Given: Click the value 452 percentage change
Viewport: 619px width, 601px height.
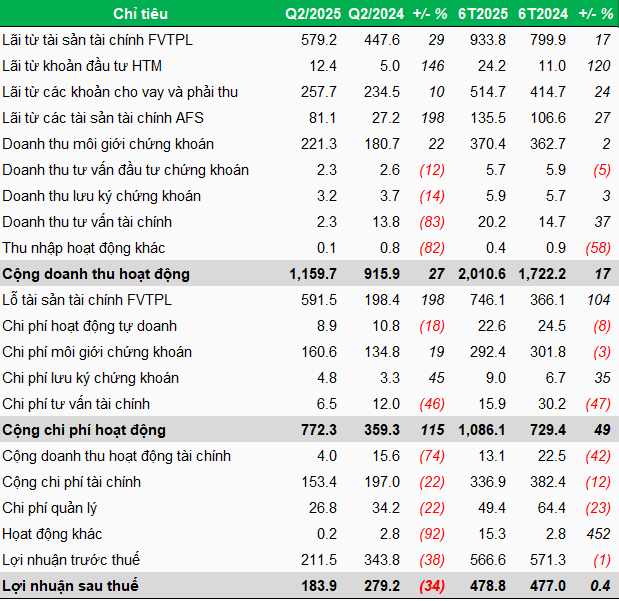Looking at the screenshot, I should point(599,534).
